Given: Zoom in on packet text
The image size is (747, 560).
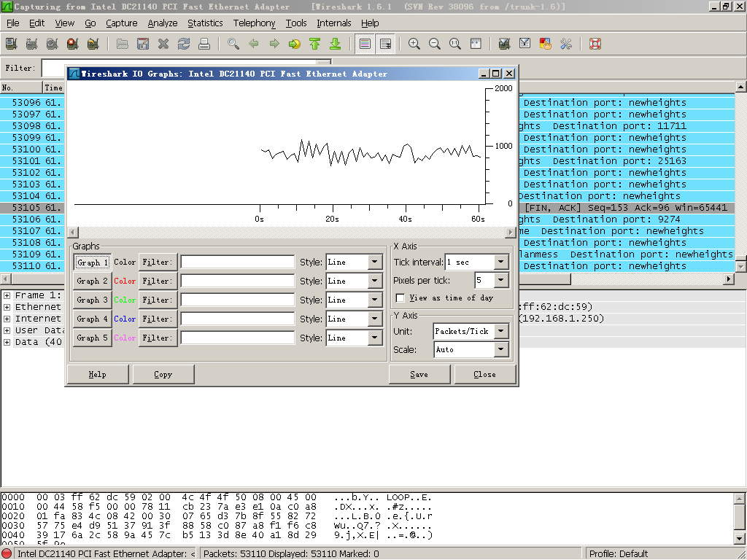Looking at the screenshot, I should (x=414, y=44).
